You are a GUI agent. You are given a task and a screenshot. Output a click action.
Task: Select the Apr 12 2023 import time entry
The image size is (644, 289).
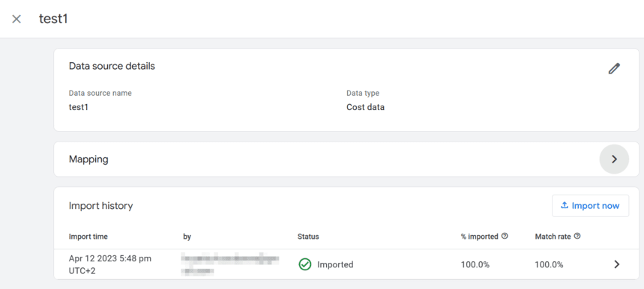(x=110, y=264)
